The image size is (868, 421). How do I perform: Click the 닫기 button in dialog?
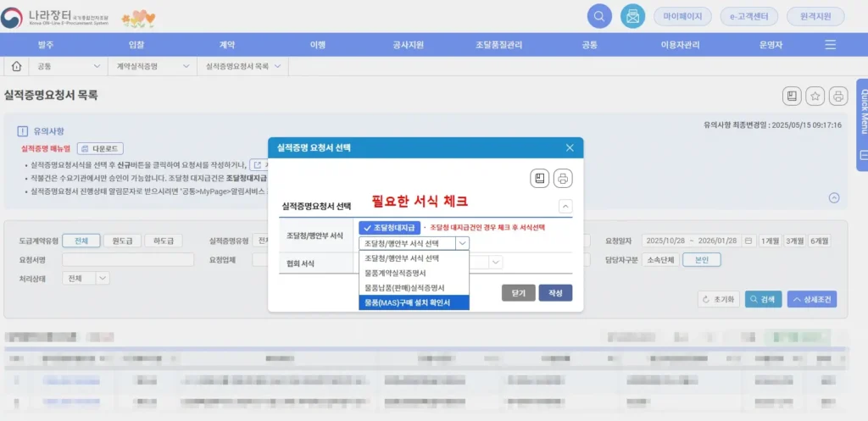pyautogui.click(x=518, y=293)
